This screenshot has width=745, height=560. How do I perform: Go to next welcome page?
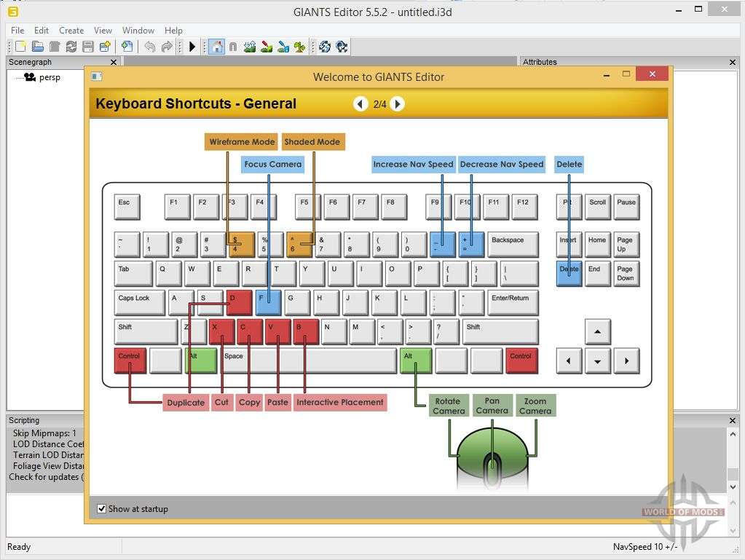tap(397, 103)
